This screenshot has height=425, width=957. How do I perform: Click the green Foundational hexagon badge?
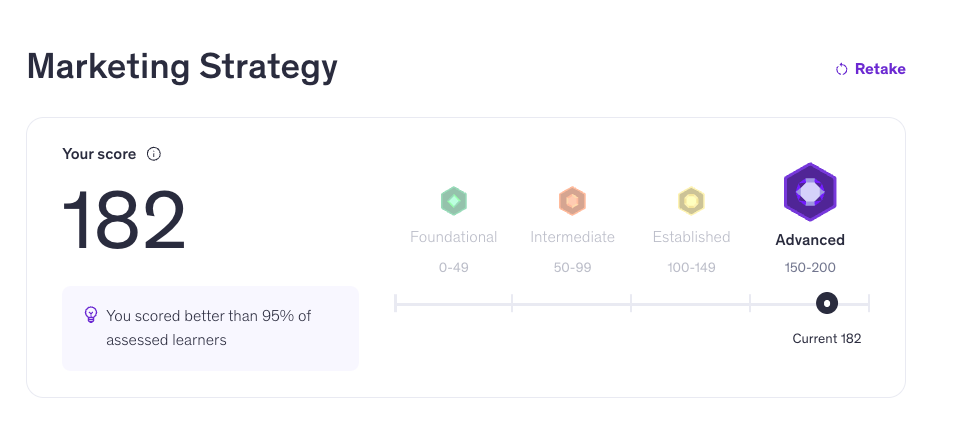[x=453, y=201]
